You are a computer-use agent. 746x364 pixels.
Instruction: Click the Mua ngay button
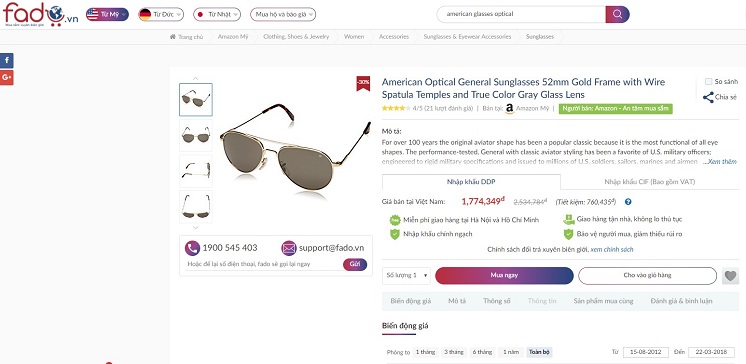coord(504,275)
